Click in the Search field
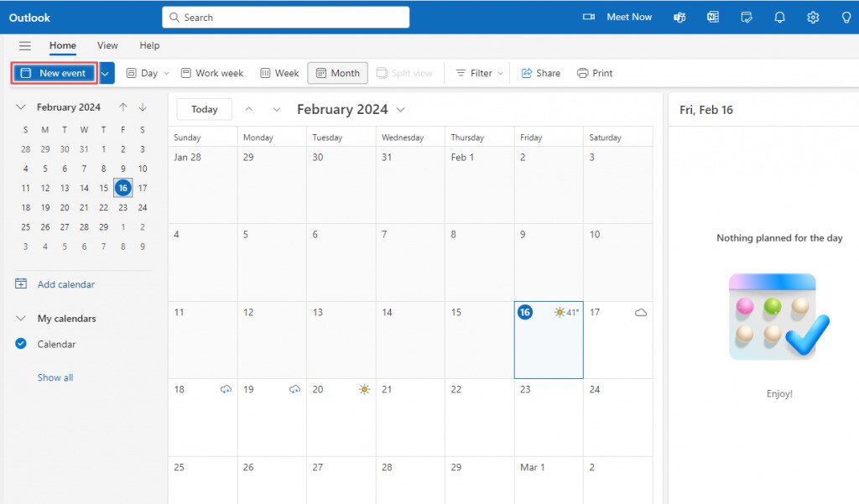Image resolution: width=859 pixels, height=504 pixels. (x=285, y=17)
